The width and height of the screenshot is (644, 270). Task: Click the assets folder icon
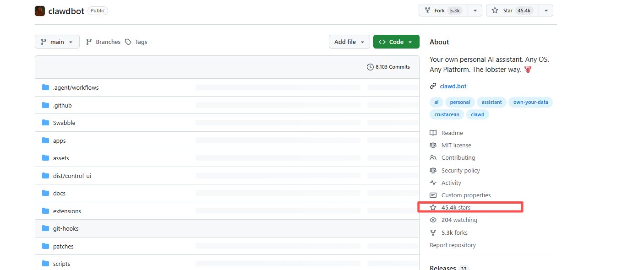point(45,158)
